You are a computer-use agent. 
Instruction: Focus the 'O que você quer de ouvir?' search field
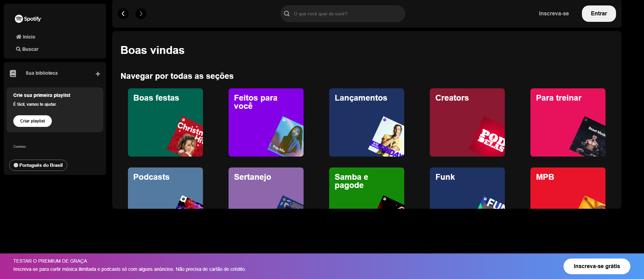pyautogui.click(x=343, y=14)
